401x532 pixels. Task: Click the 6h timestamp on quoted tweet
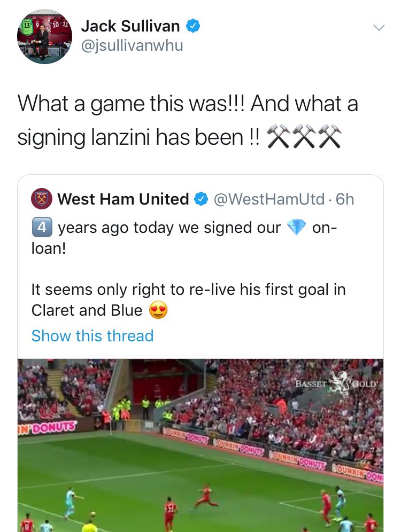[x=345, y=199]
